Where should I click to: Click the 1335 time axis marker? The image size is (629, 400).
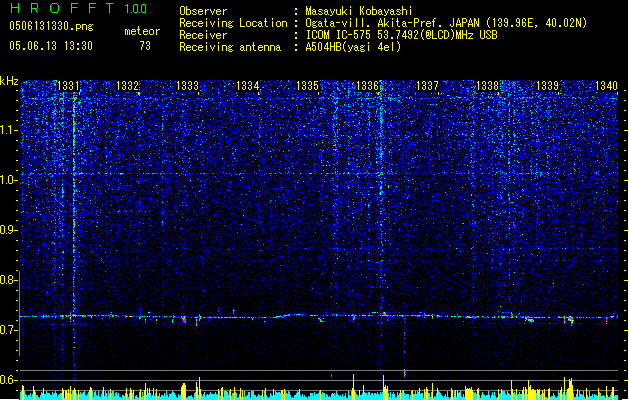307,86
